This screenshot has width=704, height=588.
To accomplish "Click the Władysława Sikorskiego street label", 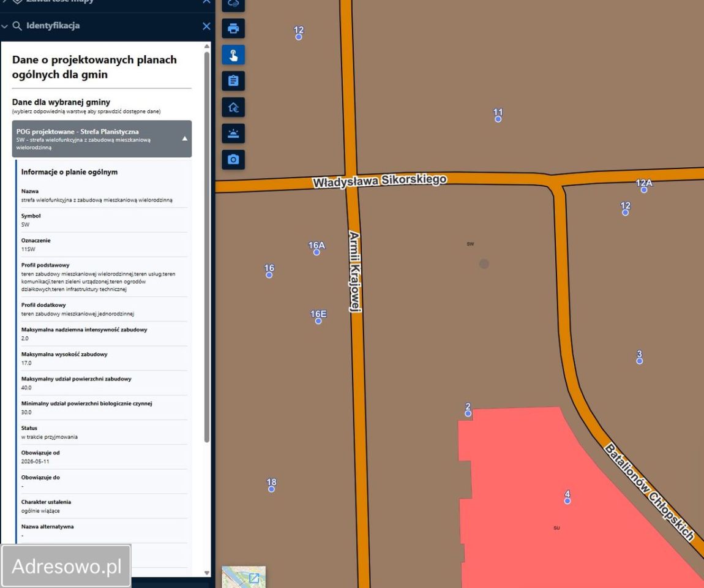I will click(380, 181).
